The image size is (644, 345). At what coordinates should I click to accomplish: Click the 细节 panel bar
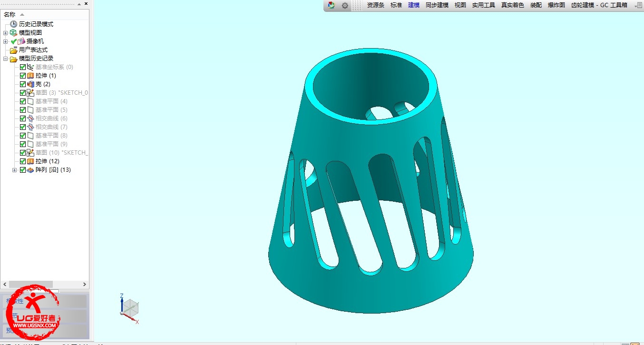point(45,316)
